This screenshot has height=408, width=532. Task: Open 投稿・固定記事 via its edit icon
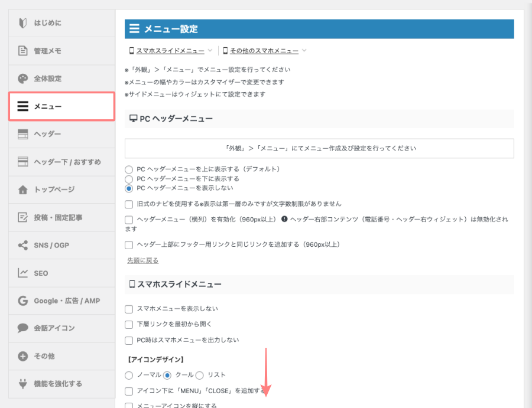coord(22,217)
